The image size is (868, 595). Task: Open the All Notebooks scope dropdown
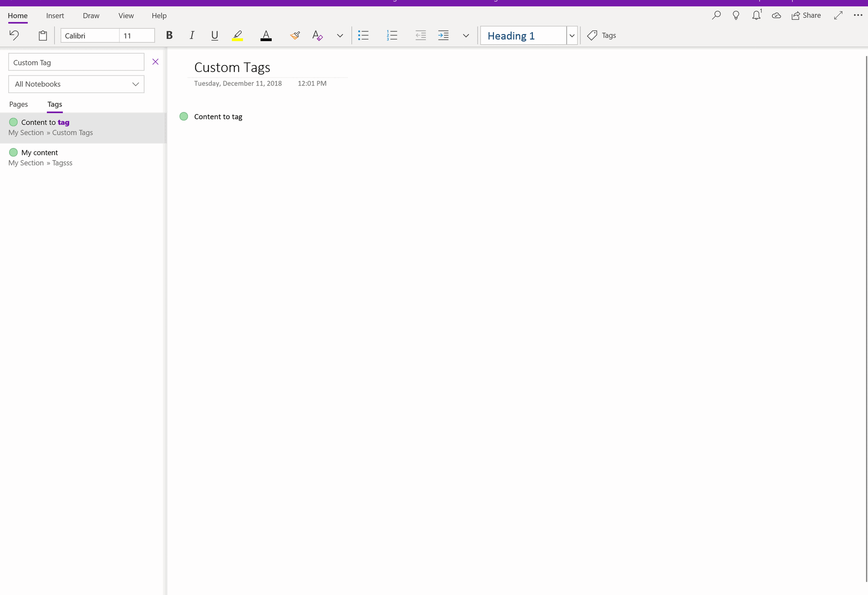(x=76, y=84)
